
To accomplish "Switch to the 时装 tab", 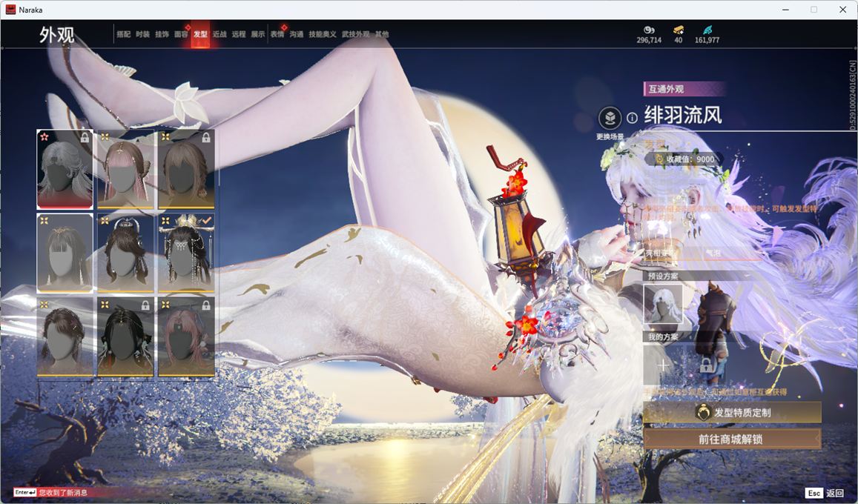I will click(143, 34).
